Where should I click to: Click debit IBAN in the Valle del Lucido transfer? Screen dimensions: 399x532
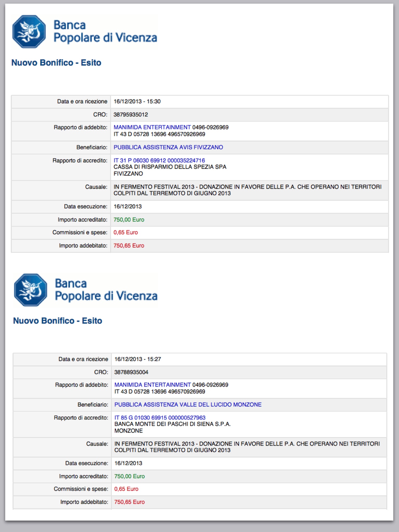[x=160, y=391]
